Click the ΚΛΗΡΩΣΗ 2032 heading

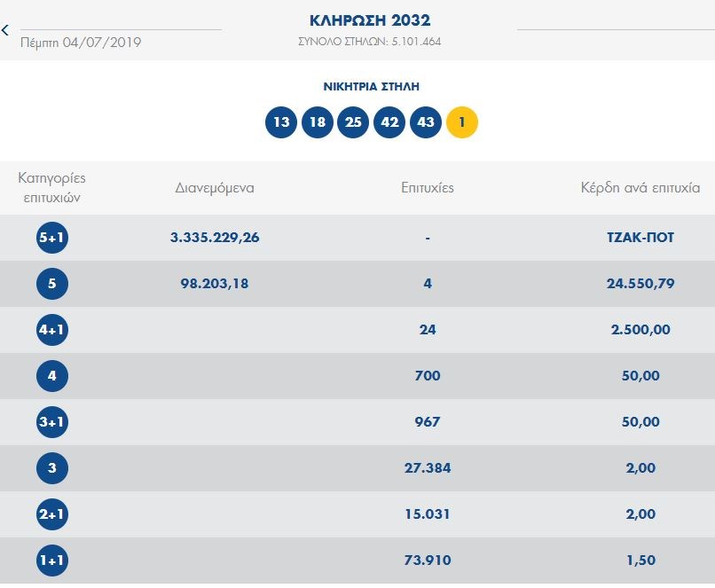point(370,20)
